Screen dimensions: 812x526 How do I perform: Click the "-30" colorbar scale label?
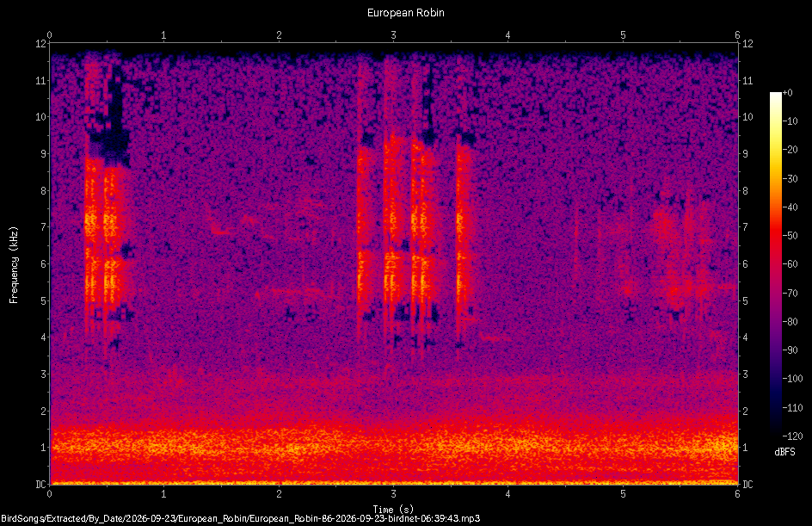790,179
